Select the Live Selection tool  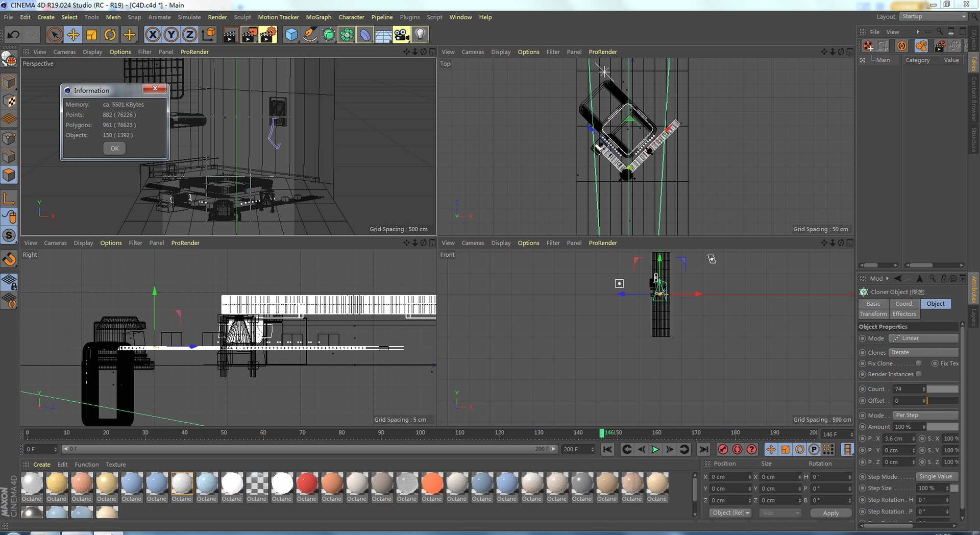(55, 35)
